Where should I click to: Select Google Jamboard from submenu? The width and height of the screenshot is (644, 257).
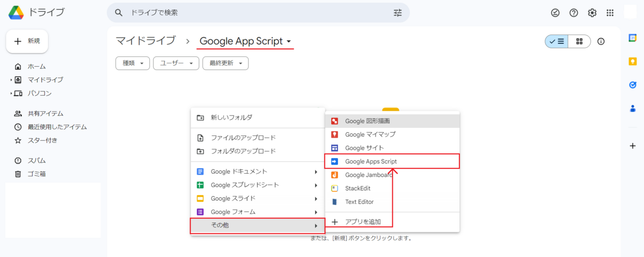[x=392, y=175]
